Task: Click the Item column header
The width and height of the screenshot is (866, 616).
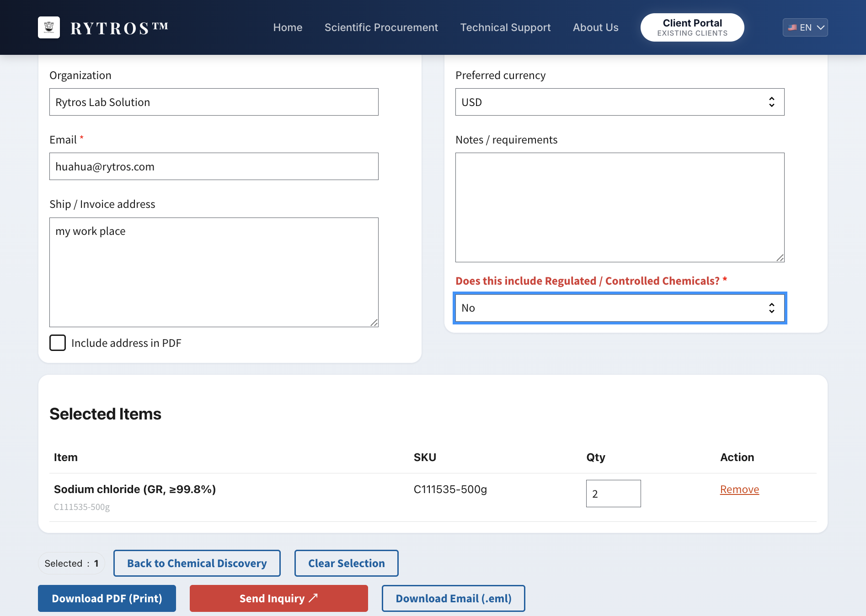Action: [x=66, y=457]
